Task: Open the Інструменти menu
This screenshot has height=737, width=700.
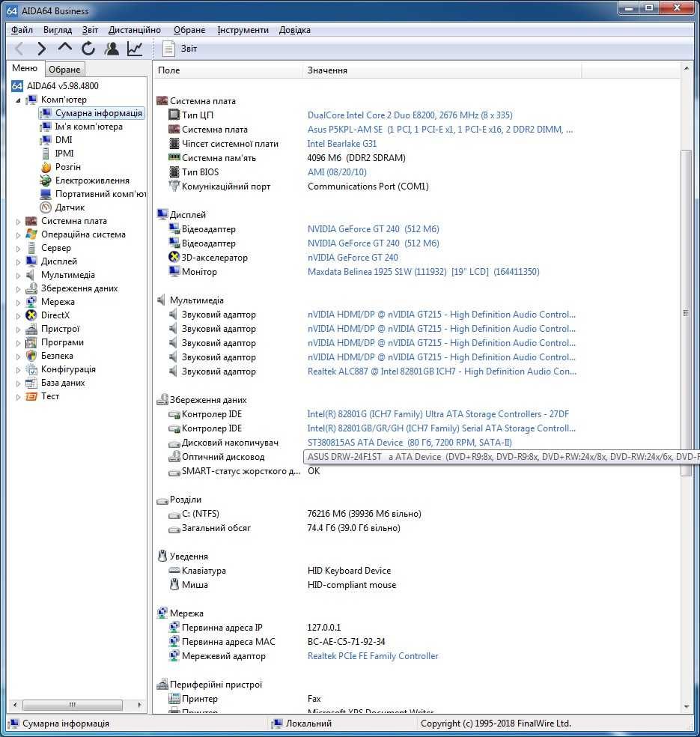Action: tap(243, 30)
